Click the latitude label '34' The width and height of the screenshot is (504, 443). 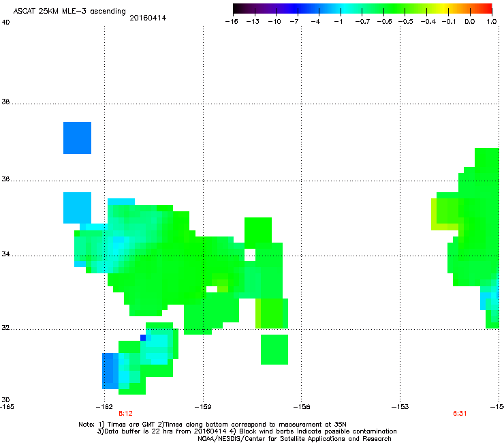point(5,254)
